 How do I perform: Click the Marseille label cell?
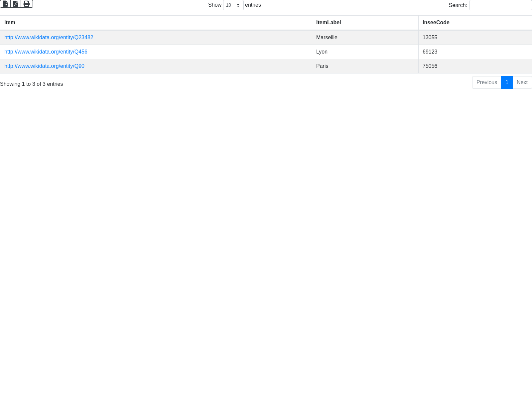(327, 38)
